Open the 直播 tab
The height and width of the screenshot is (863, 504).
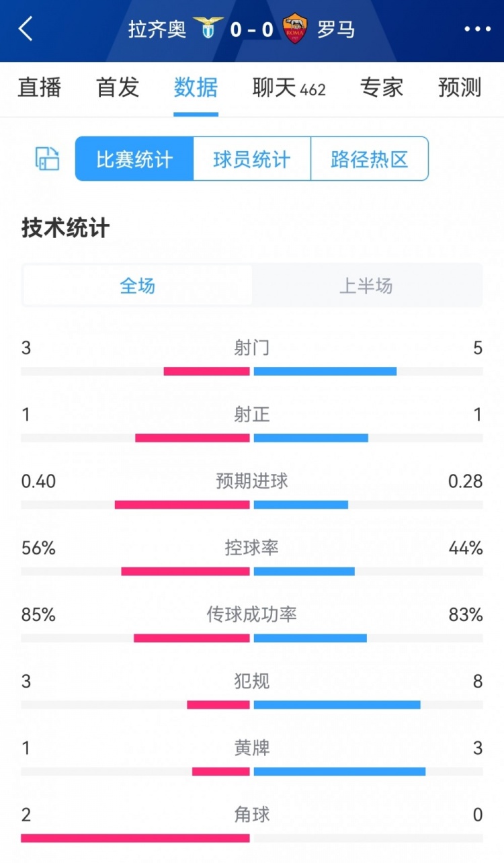39,88
